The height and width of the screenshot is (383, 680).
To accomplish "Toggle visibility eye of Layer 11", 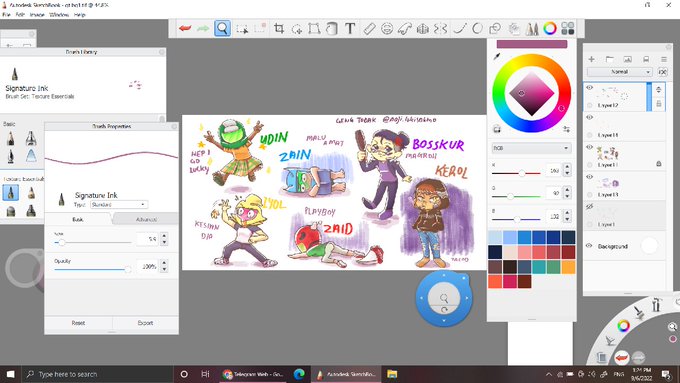I will [589, 147].
